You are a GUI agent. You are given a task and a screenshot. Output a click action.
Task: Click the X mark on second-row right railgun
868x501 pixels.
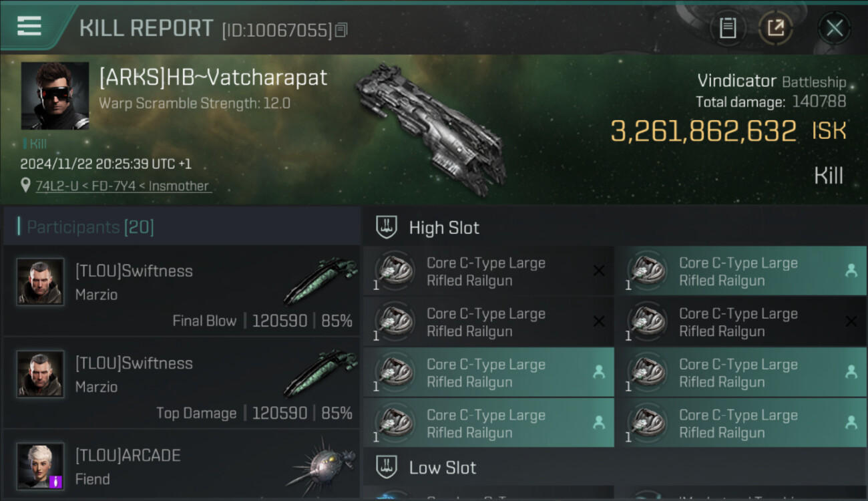851,322
